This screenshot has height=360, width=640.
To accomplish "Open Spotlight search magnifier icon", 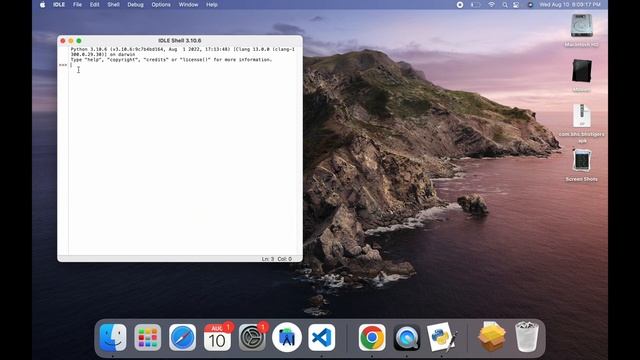I will click(505, 4).
